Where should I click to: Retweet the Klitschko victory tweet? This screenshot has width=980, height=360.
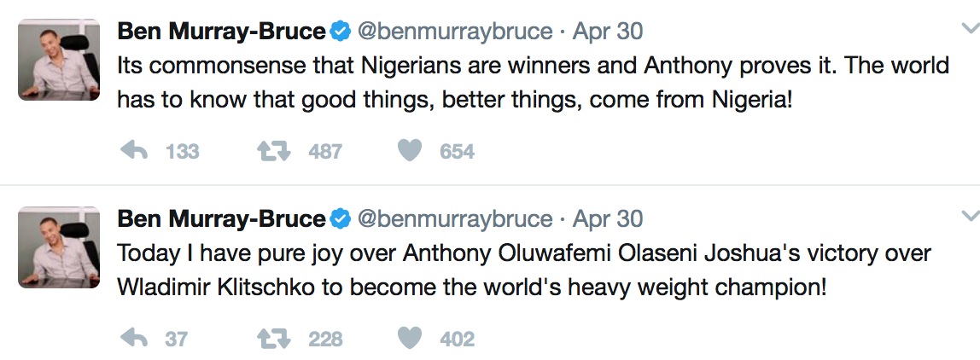click(x=273, y=339)
